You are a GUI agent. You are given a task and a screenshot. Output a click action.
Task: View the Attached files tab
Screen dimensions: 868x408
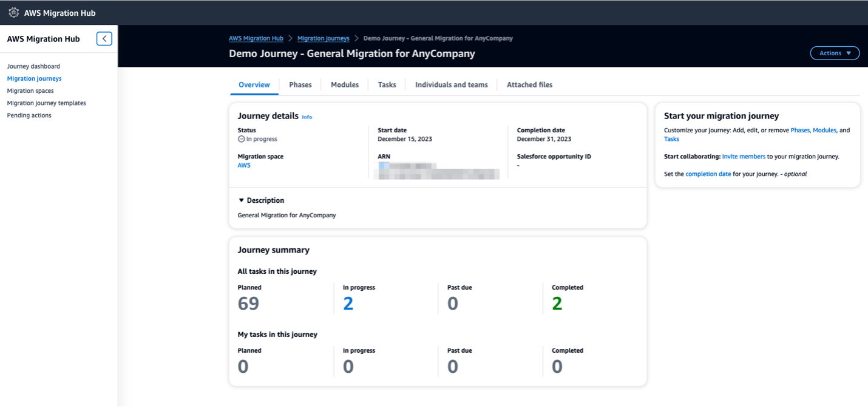click(x=529, y=85)
